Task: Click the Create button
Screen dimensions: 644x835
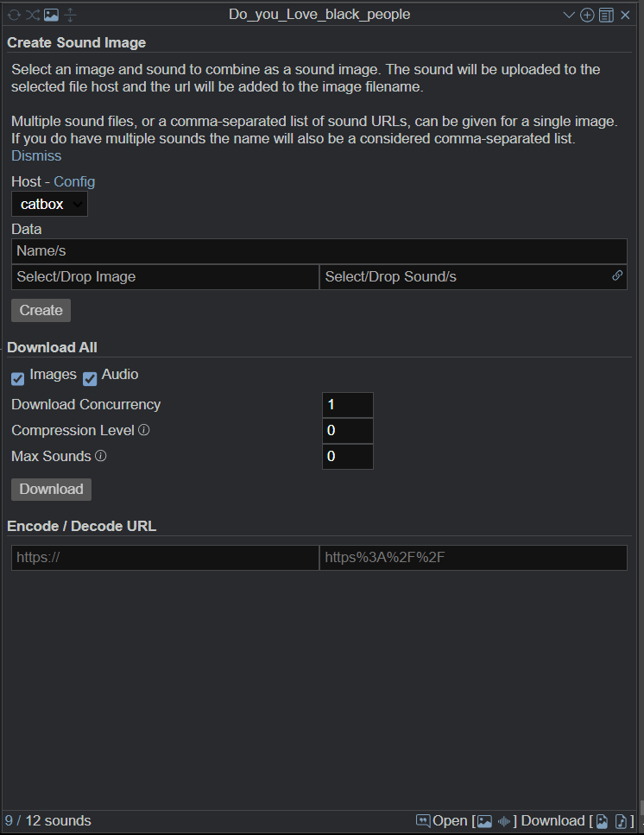Action: click(41, 311)
